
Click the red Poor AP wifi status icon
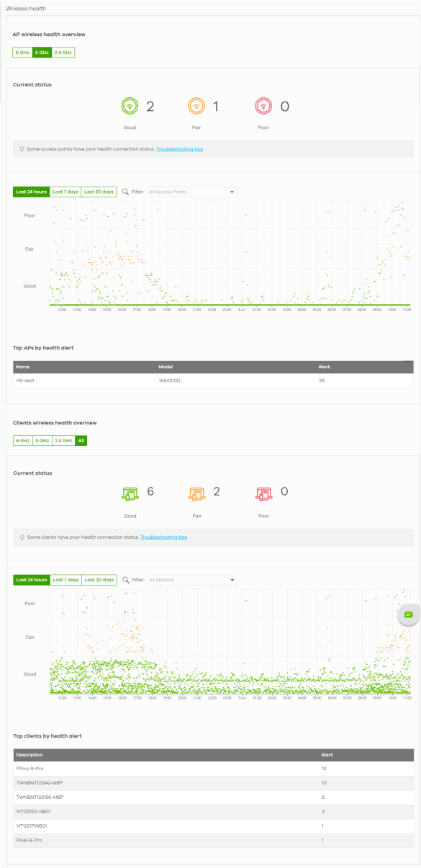[263, 107]
